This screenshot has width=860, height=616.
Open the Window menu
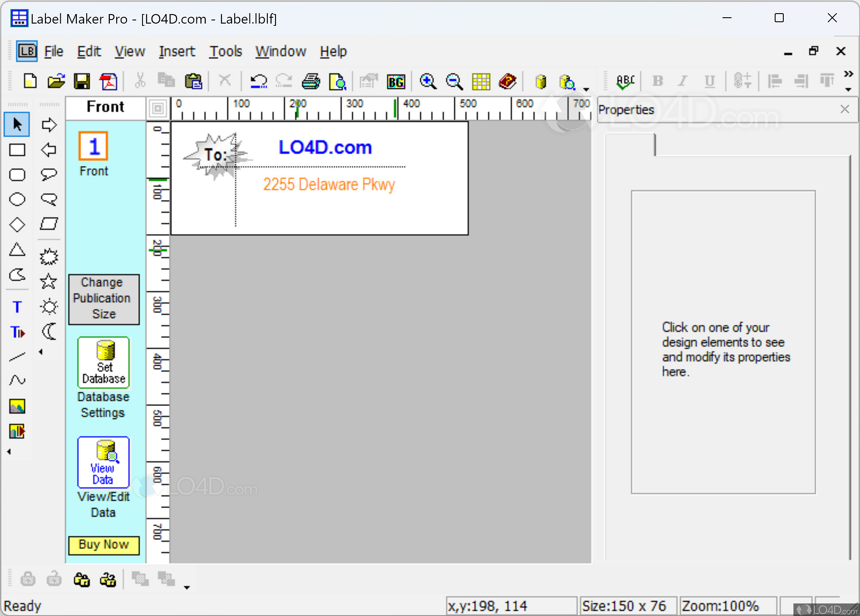point(280,51)
